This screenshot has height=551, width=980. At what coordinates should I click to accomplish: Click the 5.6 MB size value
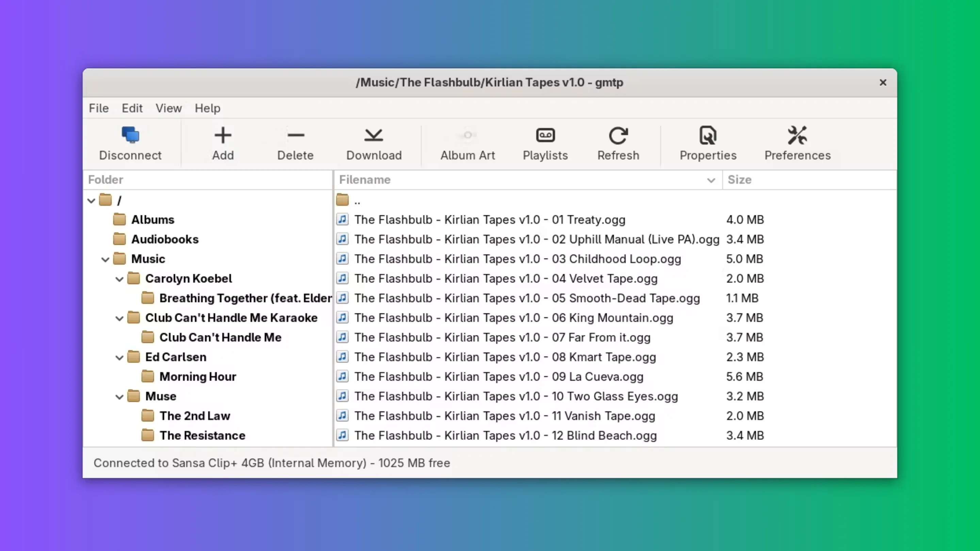(745, 377)
